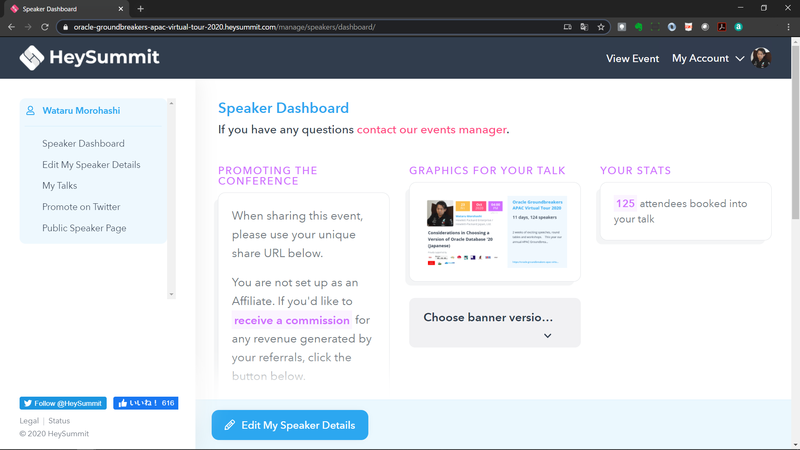Screen dimensions: 800x450
Task: Click the blue Edit My Speaker Details button
Action: (x=290, y=425)
